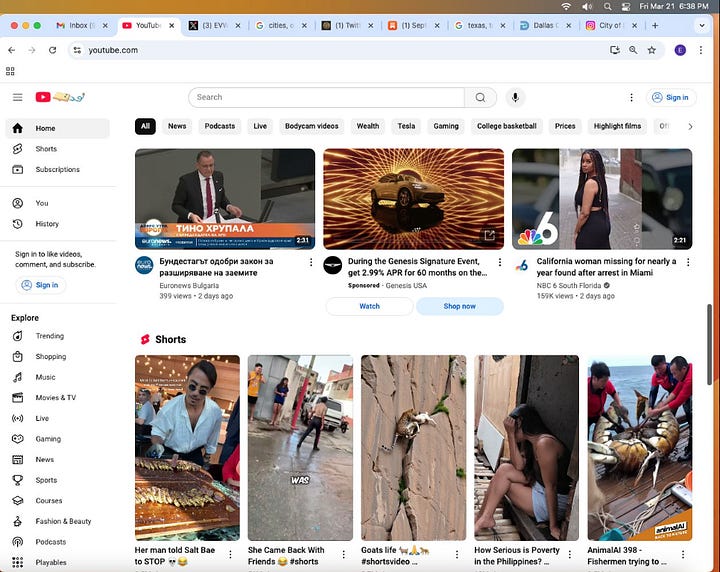Open NBC 6 South Florida channel link
Screen dimensions: 720x572
pyautogui.click(x=568, y=286)
